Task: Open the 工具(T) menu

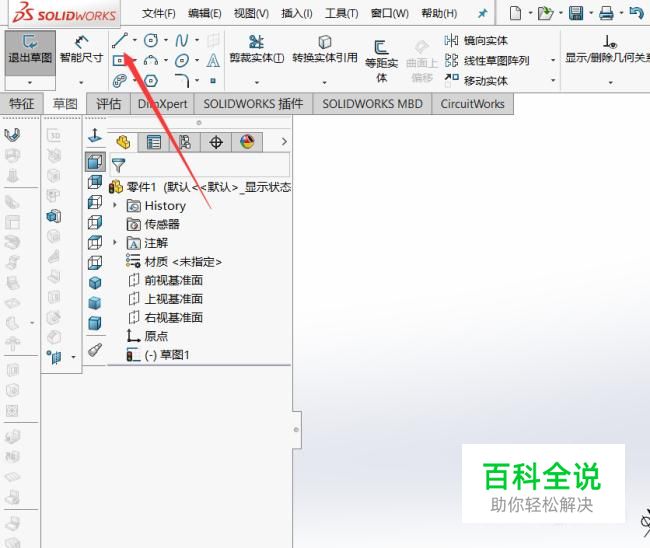Action: coord(342,14)
